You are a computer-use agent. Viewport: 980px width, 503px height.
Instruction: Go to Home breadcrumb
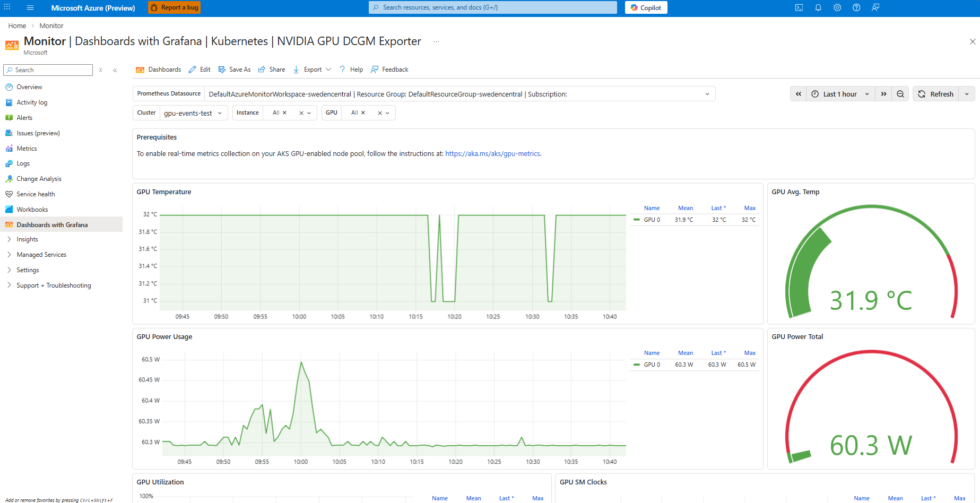point(17,25)
